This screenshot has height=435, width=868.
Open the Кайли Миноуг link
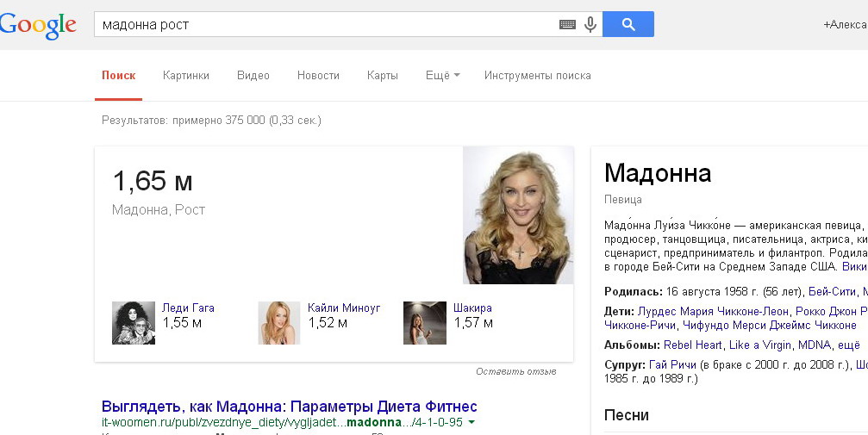coord(343,308)
